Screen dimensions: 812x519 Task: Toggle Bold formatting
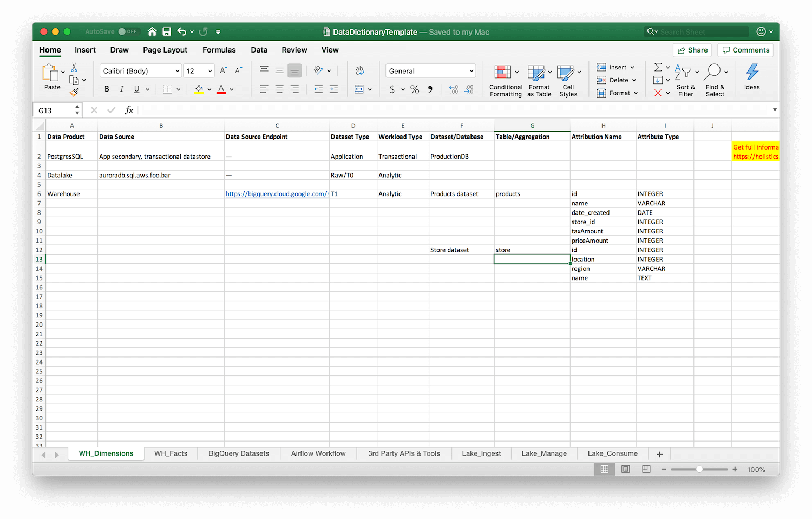pos(107,89)
